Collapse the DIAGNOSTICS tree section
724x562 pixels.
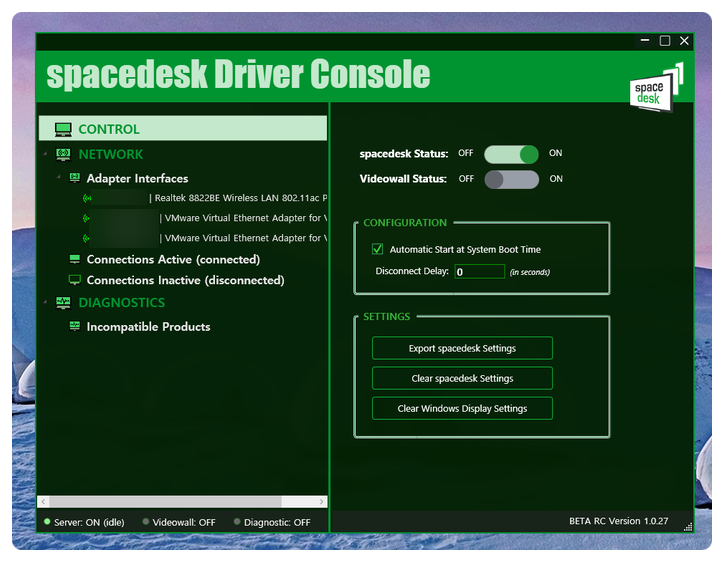pyautogui.click(x=45, y=303)
